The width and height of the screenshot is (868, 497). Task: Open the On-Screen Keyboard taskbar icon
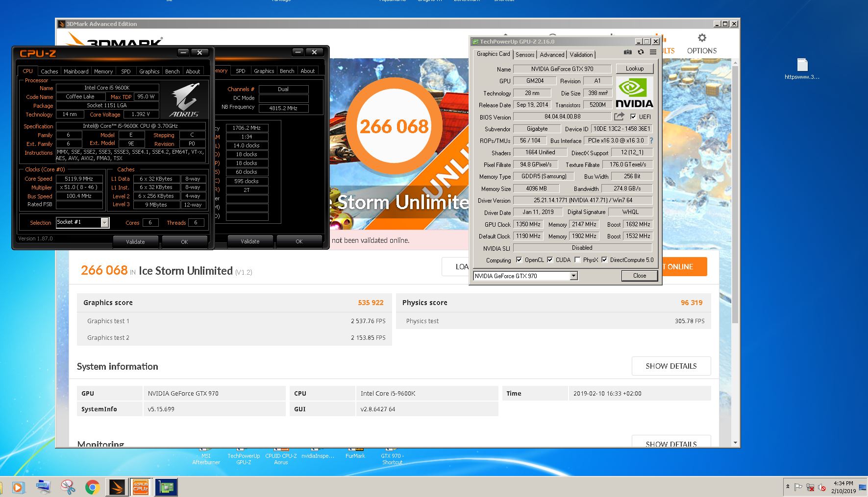[x=43, y=487]
